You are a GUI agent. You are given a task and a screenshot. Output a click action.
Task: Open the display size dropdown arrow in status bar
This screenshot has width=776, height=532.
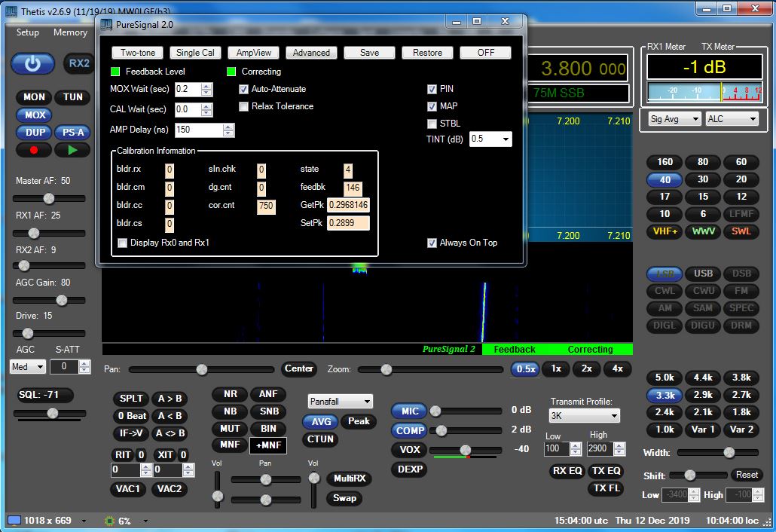pyautogui.click(x=84, y=521)
